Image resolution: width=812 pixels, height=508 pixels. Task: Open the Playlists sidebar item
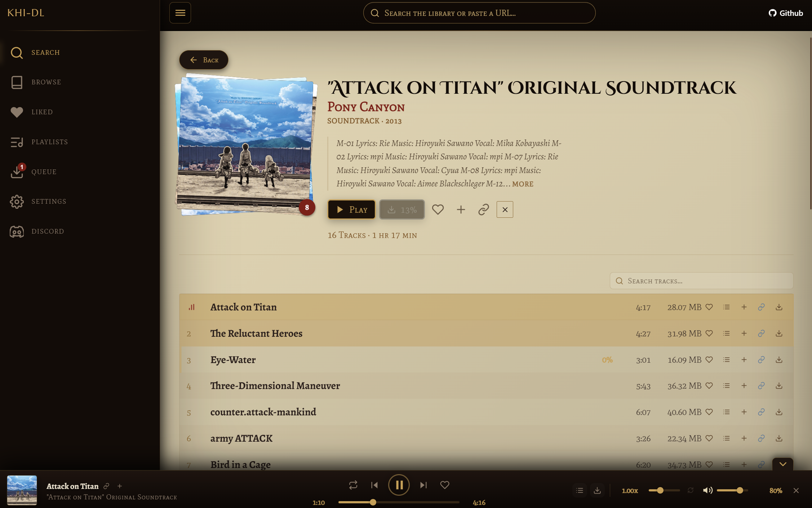pos(49,142)
